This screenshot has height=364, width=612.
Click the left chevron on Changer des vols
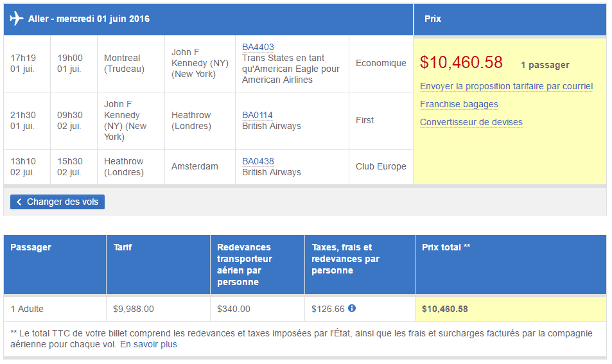click(19, 202)
